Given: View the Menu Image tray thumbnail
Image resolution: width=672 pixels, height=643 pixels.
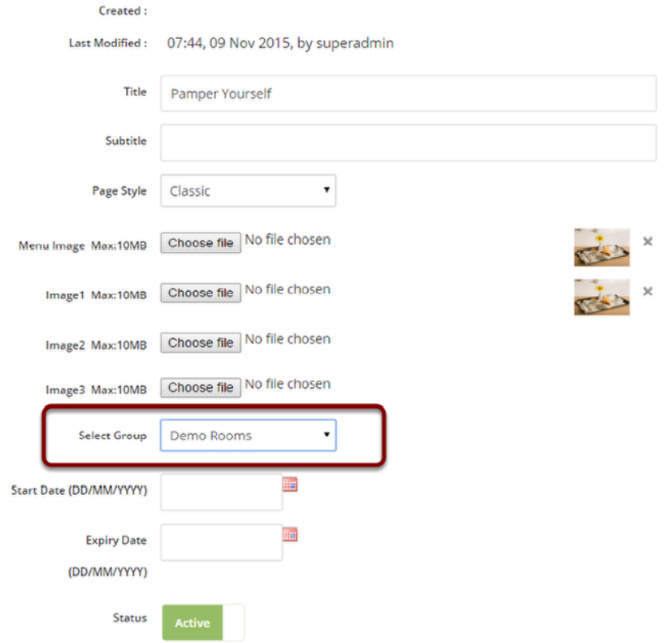Looking at the screenshot, I should [601, 246].
